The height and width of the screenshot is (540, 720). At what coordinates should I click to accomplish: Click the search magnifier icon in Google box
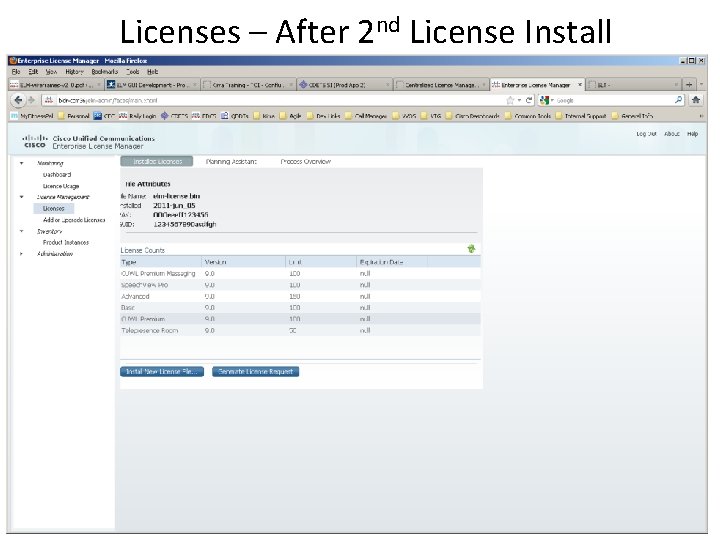coord(678,100)
